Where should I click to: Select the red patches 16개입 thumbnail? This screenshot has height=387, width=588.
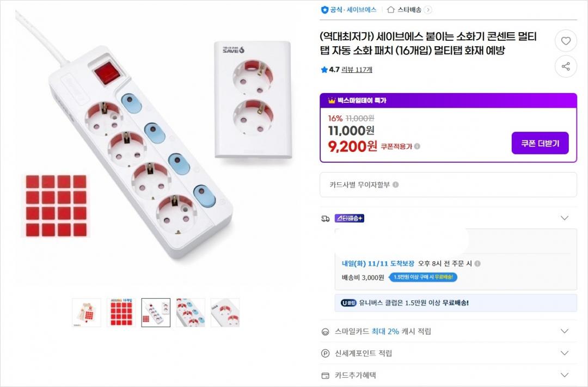pyautogui.click(x=121, y=312)
